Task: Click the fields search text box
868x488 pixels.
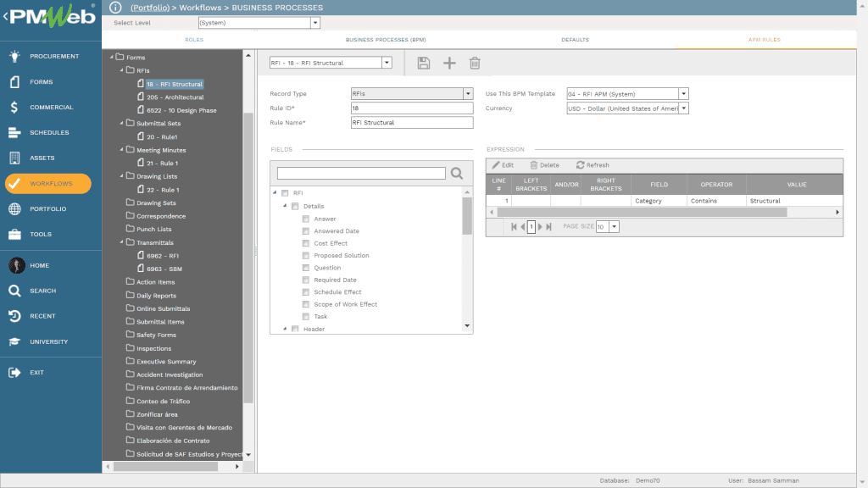Action: click(x=361, y=173)
